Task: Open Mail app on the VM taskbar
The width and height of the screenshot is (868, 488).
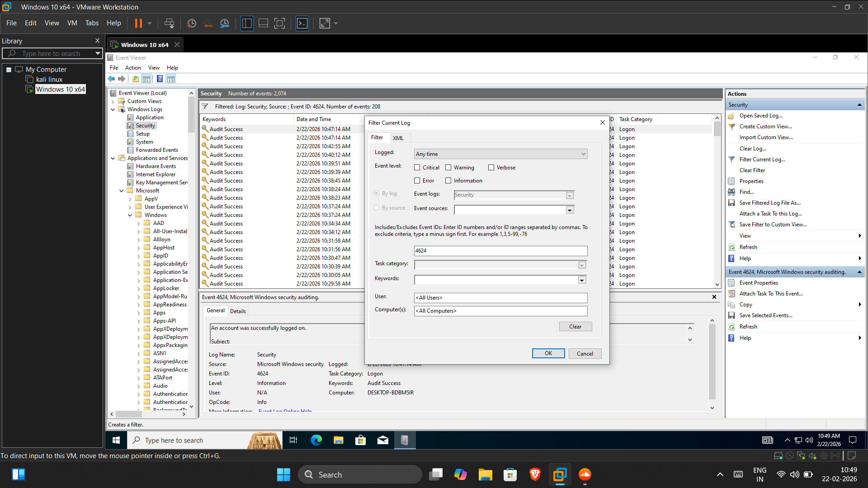Action: [383, 440]
